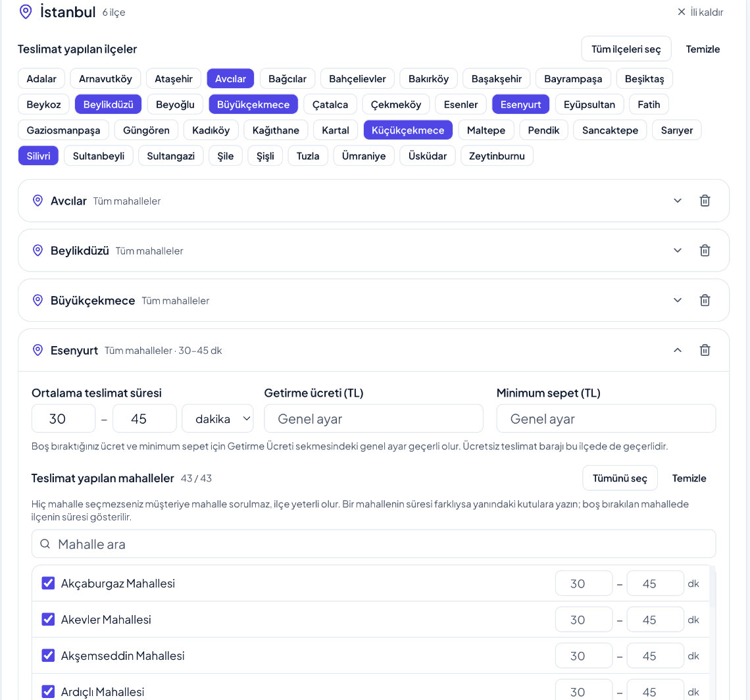Toggle Akşemseddin Mahallesi checkbox
This screenshot has width=750, height=700.
48,655
